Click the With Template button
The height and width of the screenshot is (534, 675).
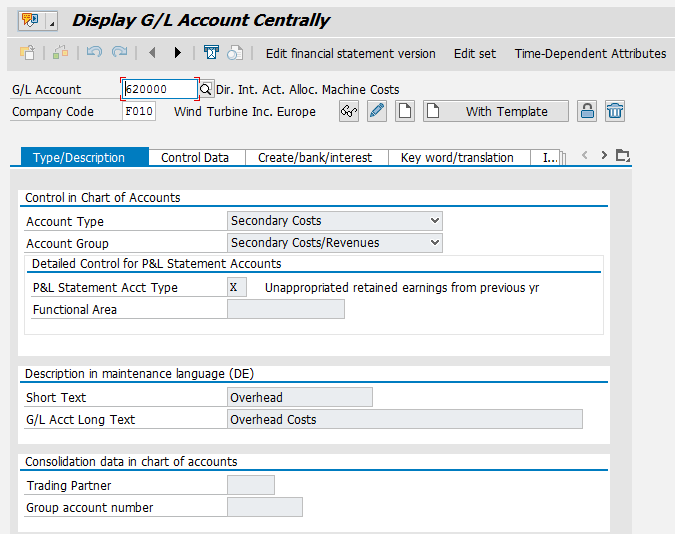[495, 111]
